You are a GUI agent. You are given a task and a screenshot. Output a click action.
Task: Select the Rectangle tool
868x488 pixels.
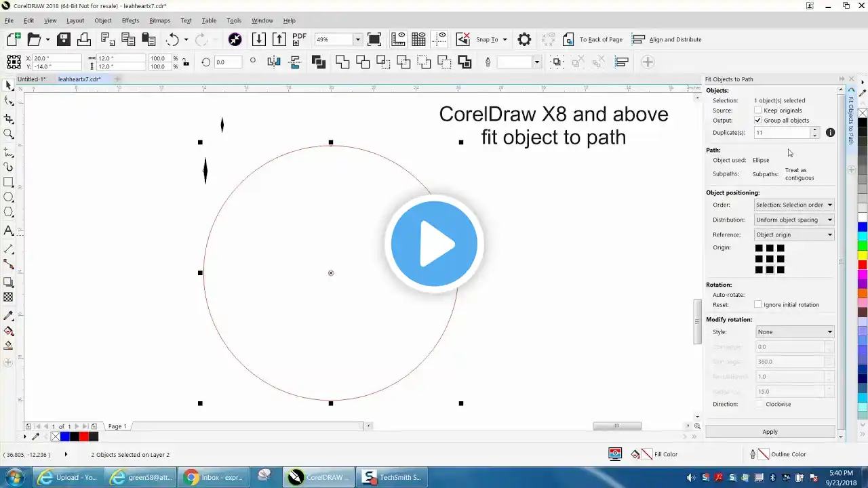(x=9, y=182)
